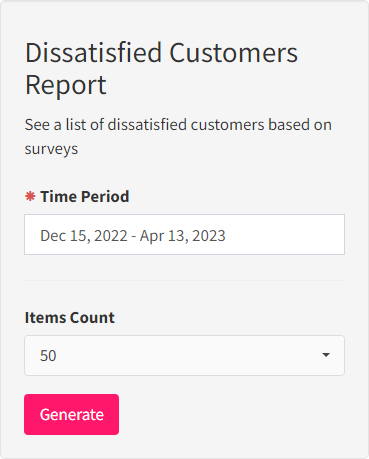Click the empty right end of date field
The height and width of the screenshot is (459, 369).
(x=285, y=235)
